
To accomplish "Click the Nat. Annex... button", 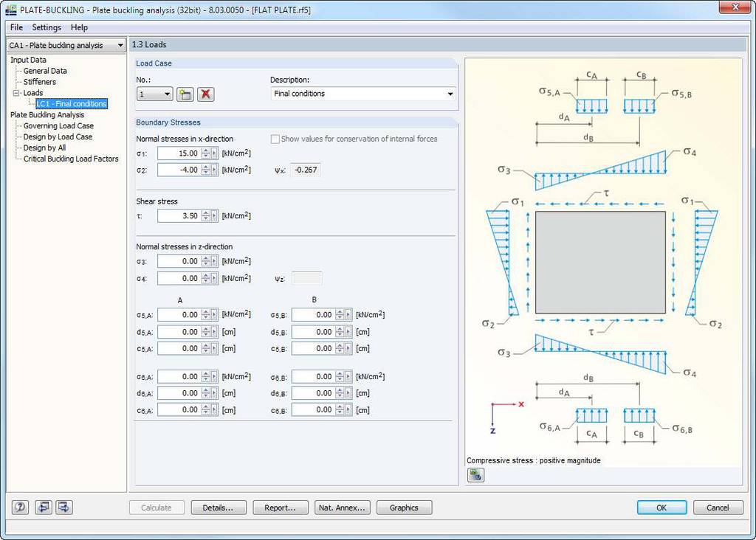I will click(x=343, y=508).
